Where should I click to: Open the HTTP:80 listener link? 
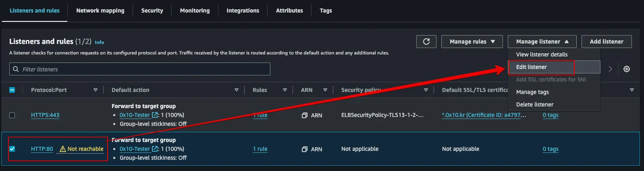[42, 149]
